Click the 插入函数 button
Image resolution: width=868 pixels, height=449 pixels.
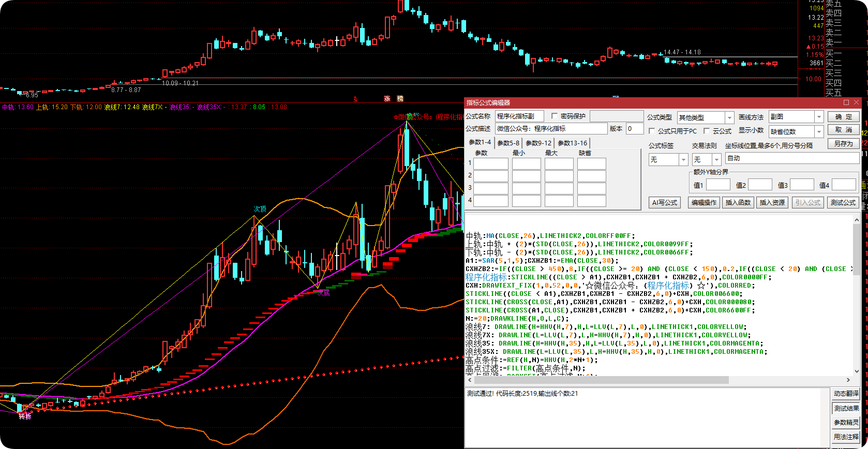pos(738,203)
